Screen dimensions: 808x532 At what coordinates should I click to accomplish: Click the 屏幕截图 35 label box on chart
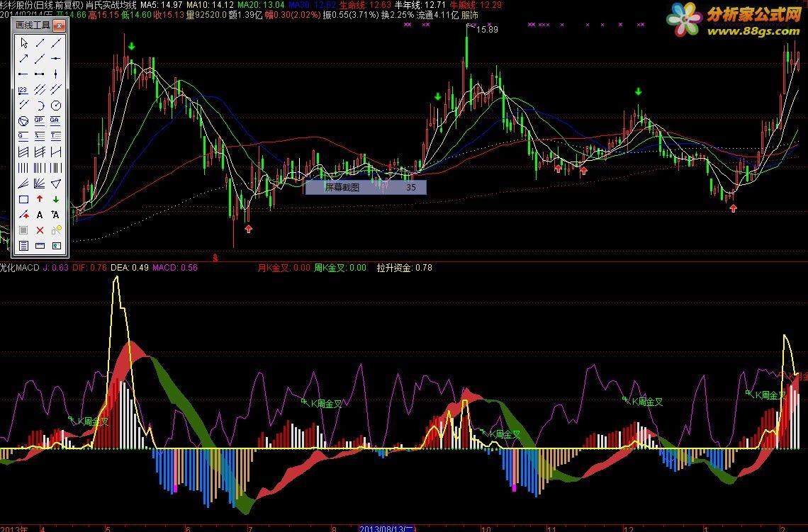coord(366,188)
